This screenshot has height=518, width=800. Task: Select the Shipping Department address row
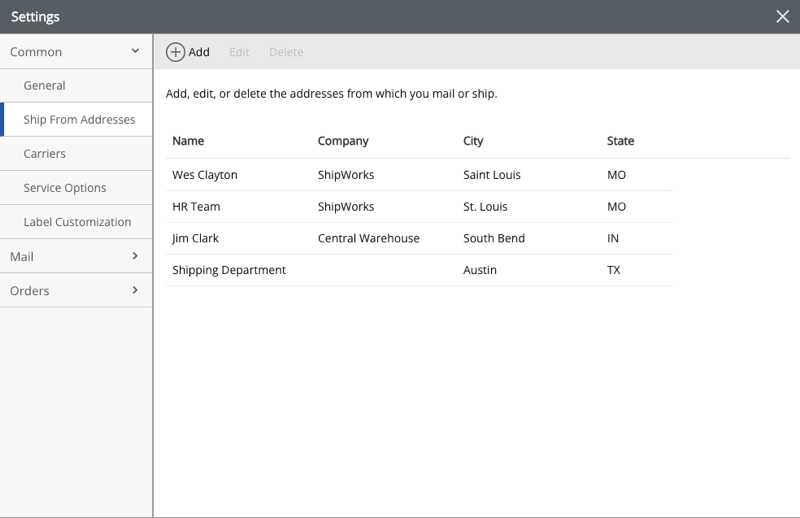click(419, 270)
